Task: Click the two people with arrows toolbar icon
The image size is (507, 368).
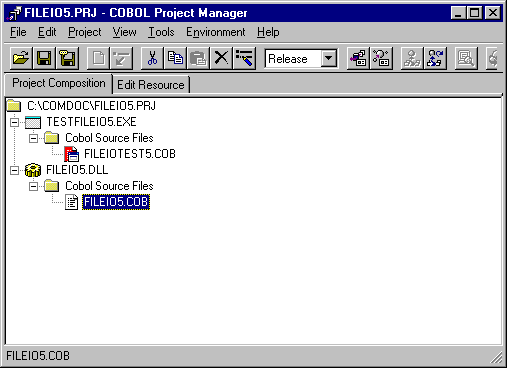Action: coord(435,58)
